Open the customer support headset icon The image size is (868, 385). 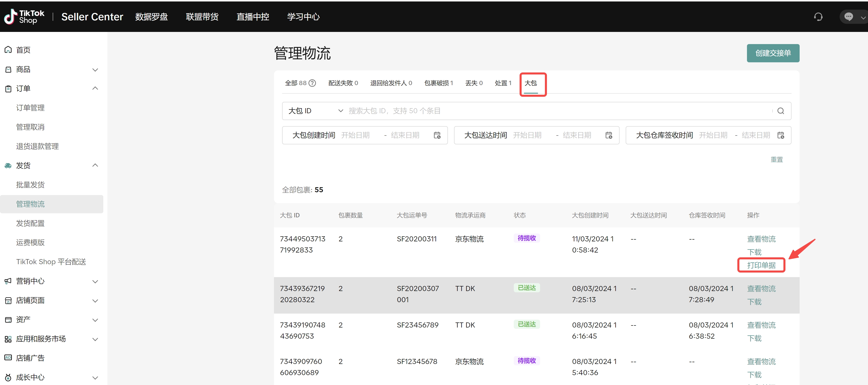click(x=818, y=16)
